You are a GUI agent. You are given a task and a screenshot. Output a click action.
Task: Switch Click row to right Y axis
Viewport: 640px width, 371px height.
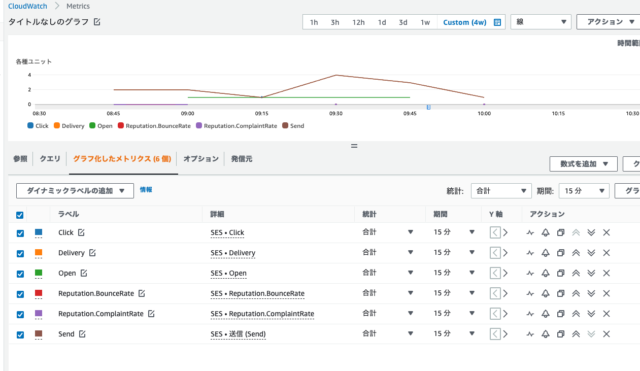pos(505,233)
